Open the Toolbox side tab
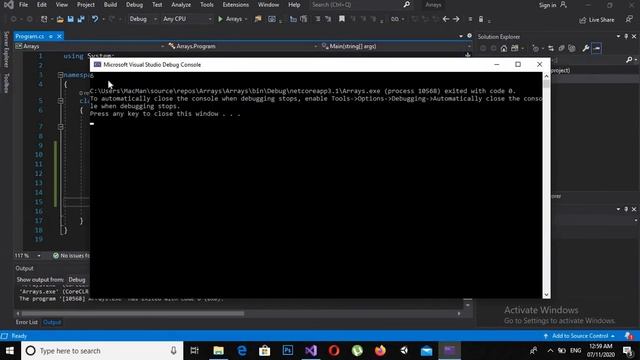 (x=6, y=83)
